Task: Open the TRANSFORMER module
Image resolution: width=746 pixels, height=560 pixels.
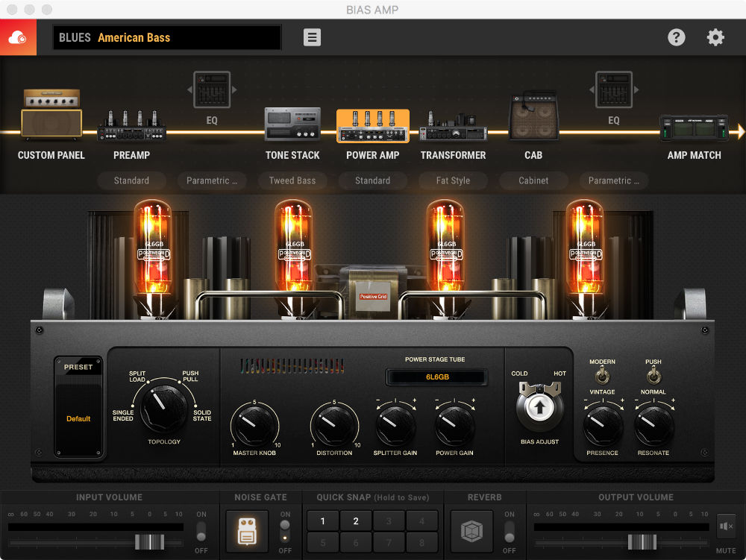Action: click(453, 127)
